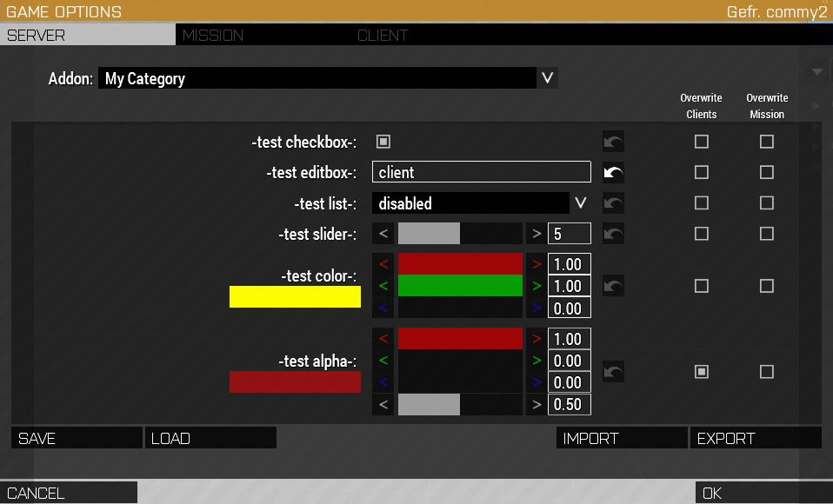Screen dimensions: 833x504
Task: Expand test list via its arrow
Action: [x=581, y=202]
